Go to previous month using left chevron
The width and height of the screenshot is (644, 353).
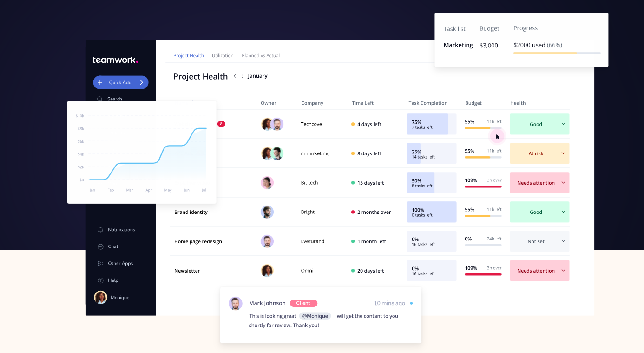point(235,76)
